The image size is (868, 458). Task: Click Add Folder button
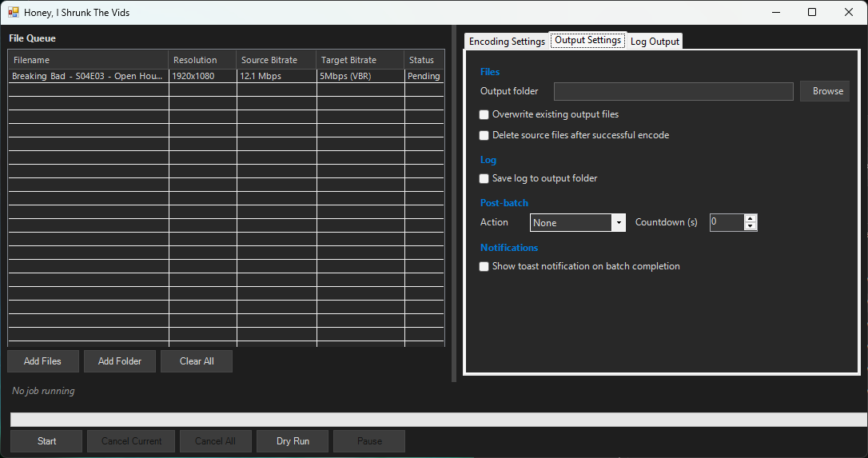[x=120, y=361]
